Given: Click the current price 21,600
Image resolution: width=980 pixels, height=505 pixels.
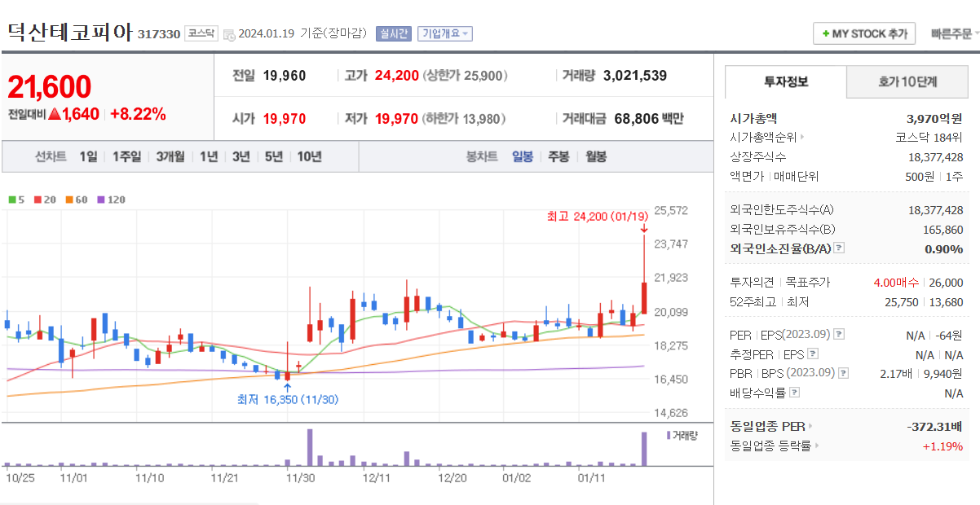Looking at the screenshot, I should pyautogui.click(x=50, y=86).
